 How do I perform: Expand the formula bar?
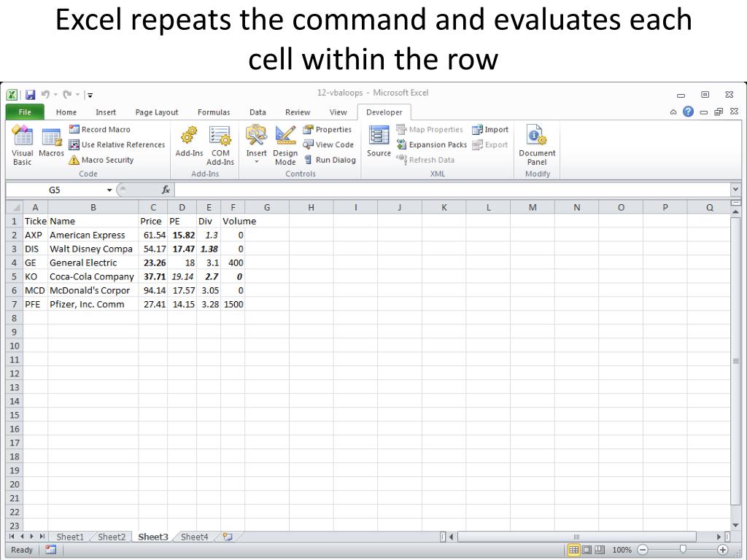pos(735,190)
